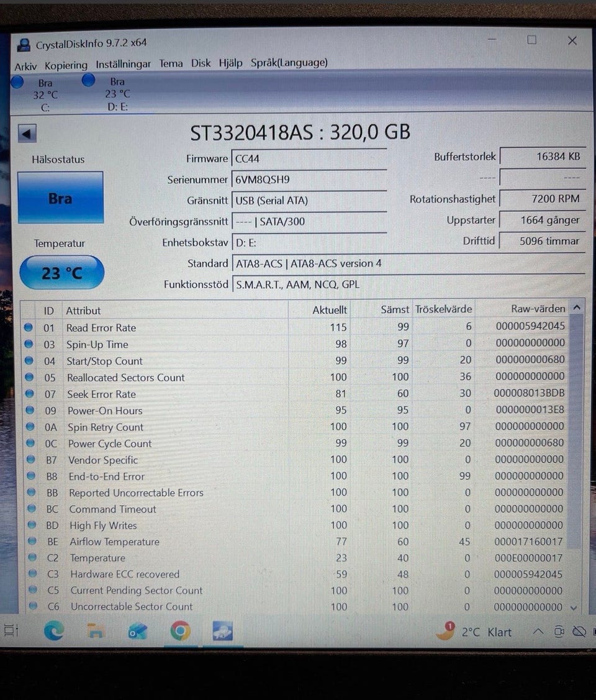This screenshot has width=596, height=700.
Task: Click the 23 °C temperature button
Action: tap(61, 273)
